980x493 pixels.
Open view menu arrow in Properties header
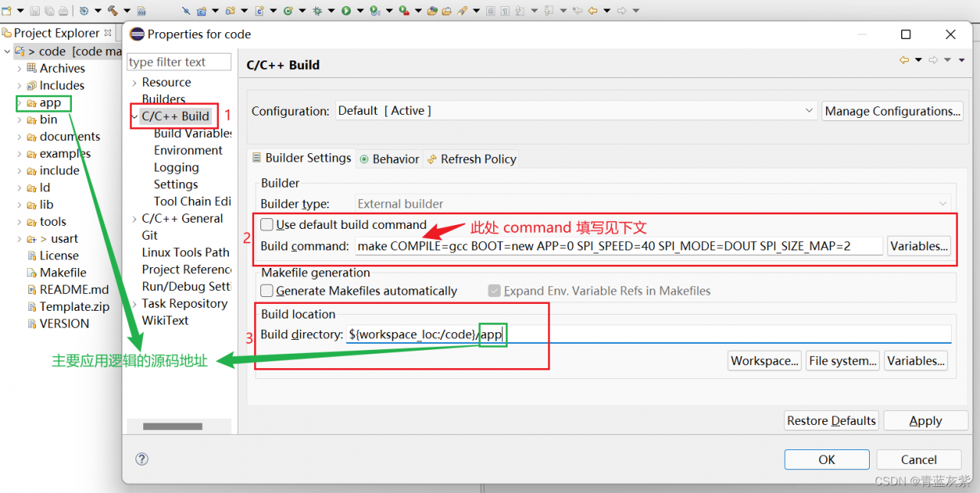[x=962, y=60]
